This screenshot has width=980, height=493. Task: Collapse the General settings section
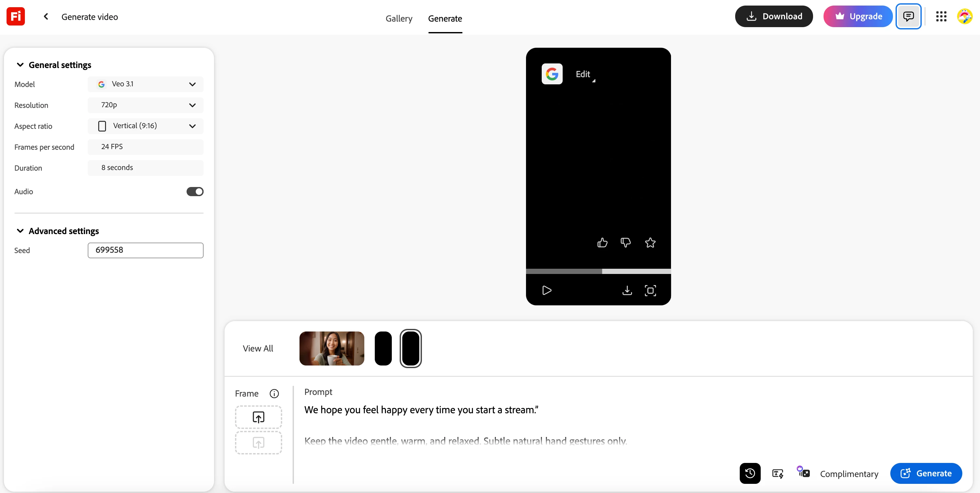pyautogui.click(x=20, y=65)
